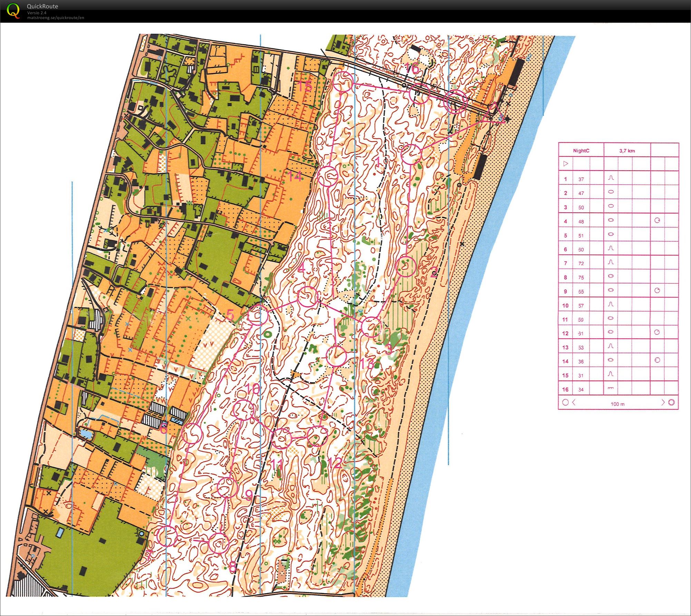The width and height of the screenshot is (691, 616).
Task: Click control code 31 in the table
Action: coord(581,376)
